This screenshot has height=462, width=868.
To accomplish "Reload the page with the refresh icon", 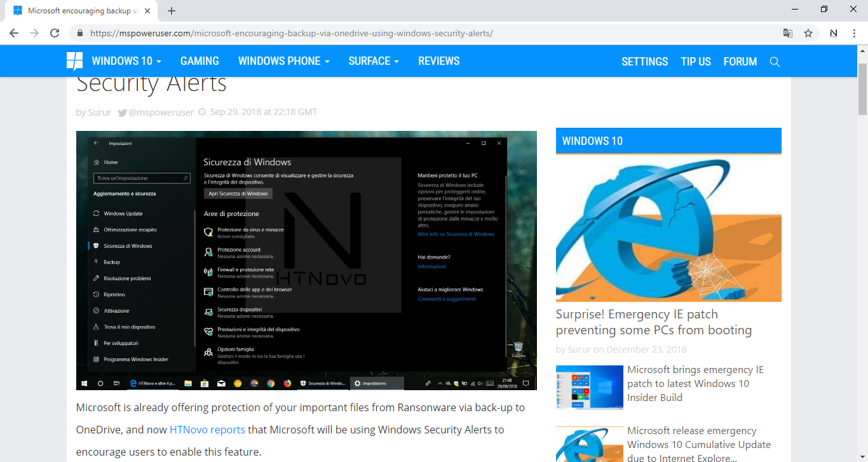I will pos(55,33).
